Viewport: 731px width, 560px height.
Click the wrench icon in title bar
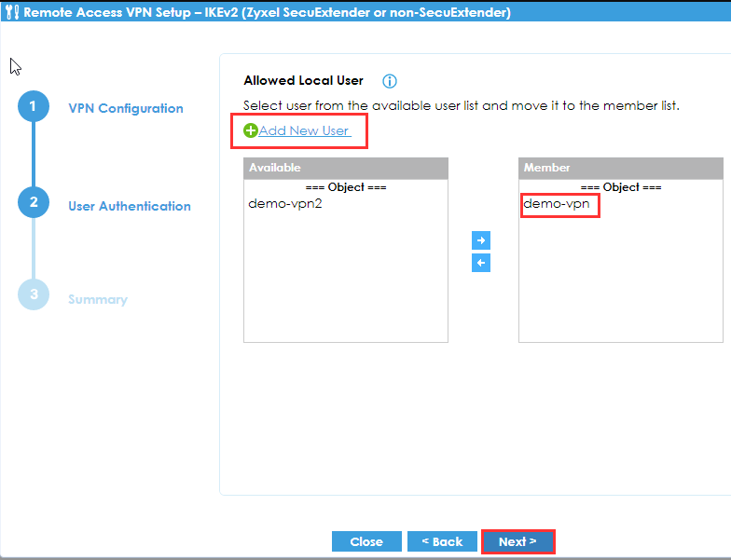[x=11, y=13]
